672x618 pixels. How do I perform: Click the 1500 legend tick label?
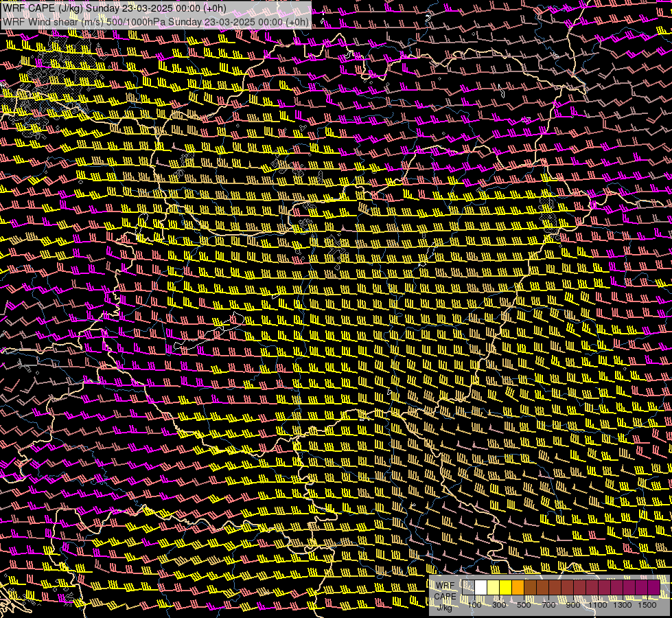647,605
